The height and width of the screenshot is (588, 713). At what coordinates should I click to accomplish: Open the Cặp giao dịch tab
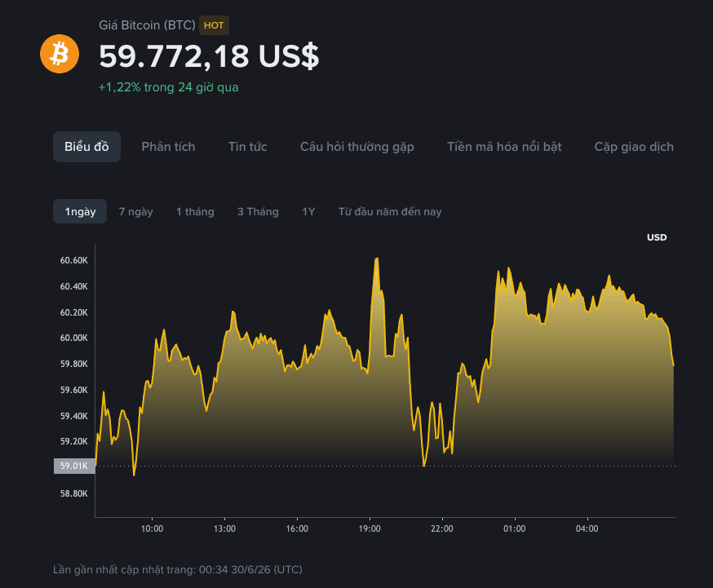pos(634,147)
